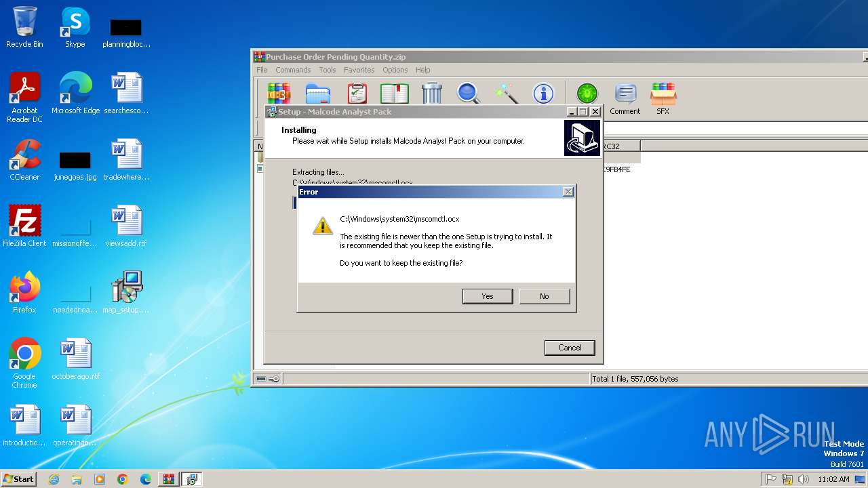Select Firefox desktop icon
The image size is (868, 488).
(x=24, y=293)
